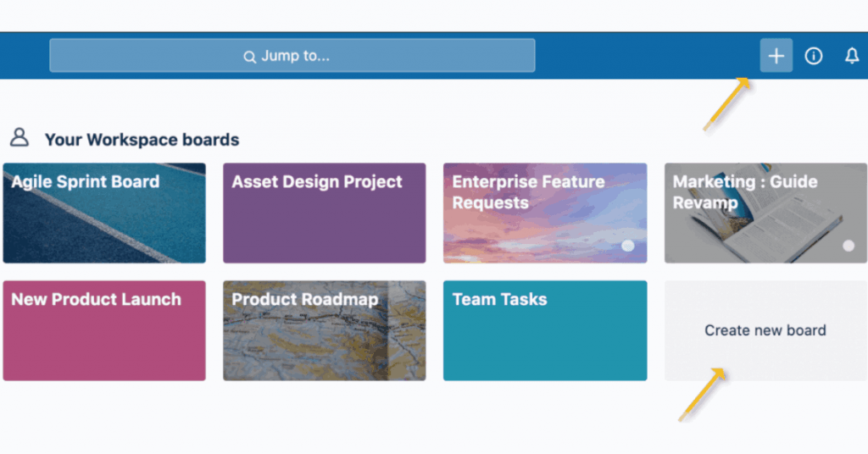Open the Asset Design Project board
868x454 pixels.
coord(325,213)
